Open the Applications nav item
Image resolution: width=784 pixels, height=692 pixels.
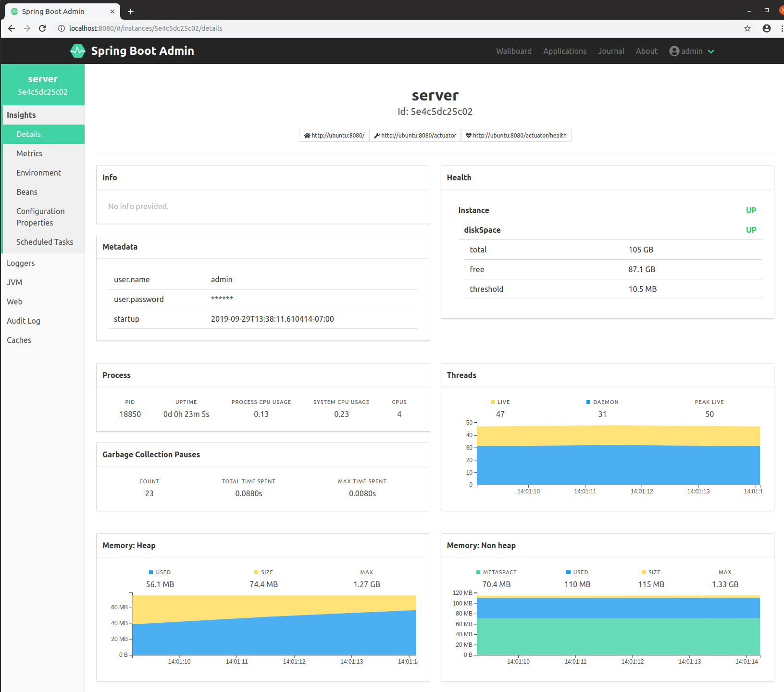565,51
